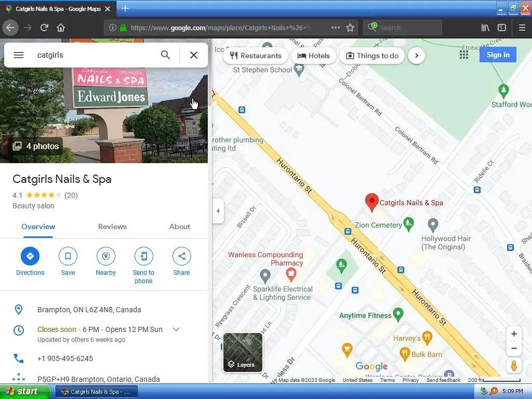
Task: Click the plus code P5GP+H9 Brampton
Action: click(98, 379)
